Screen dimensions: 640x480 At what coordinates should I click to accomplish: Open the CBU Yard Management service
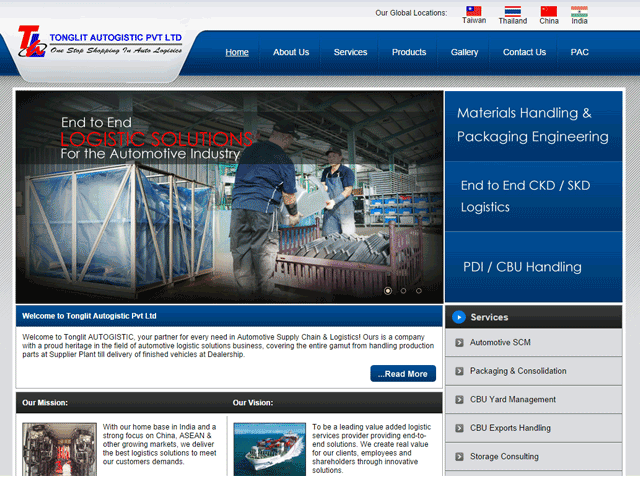pos(512,400)
